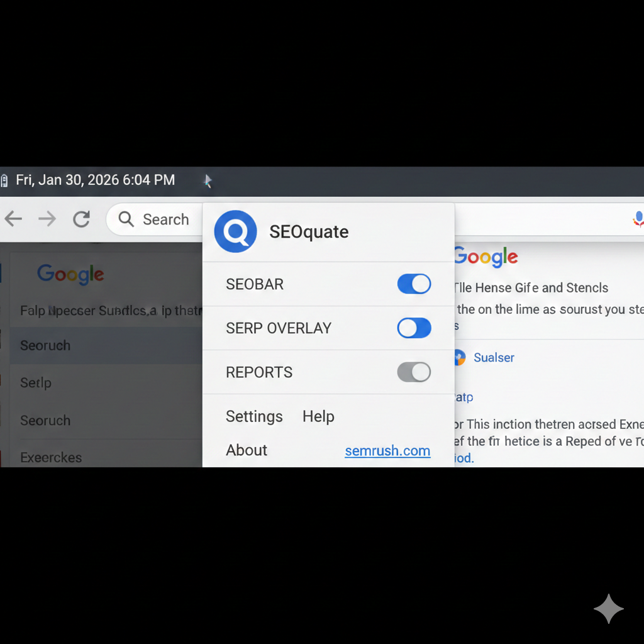
Task: Click the Google logo in the left panel
Action: (70, 274)
